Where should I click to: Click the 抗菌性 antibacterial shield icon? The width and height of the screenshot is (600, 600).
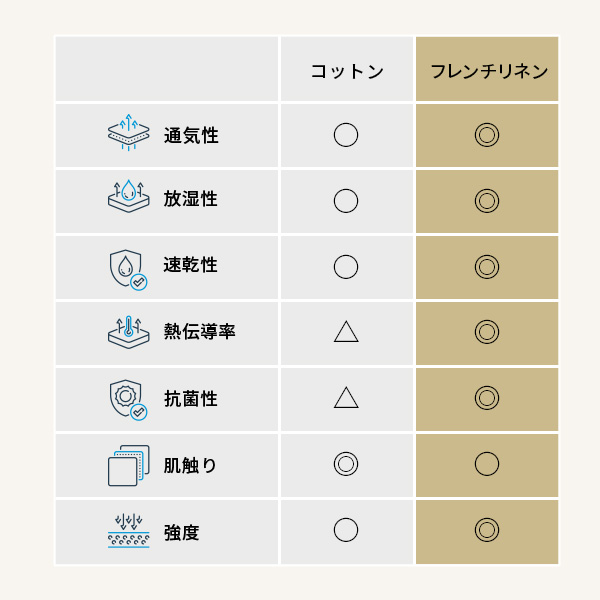128,399
